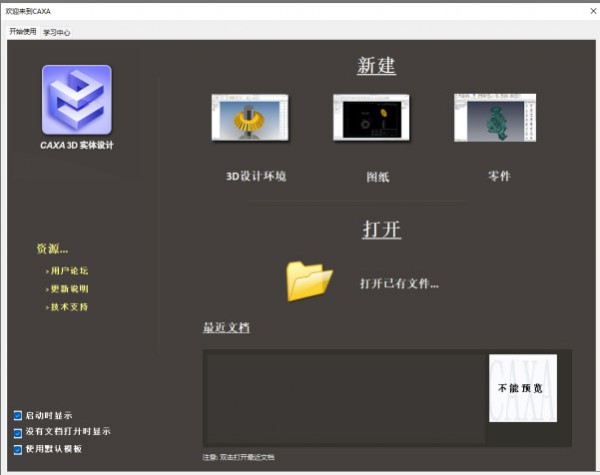Click the 打开已有文件... link
This screenshot has width=600, height=475.
[x=399, y=284]
